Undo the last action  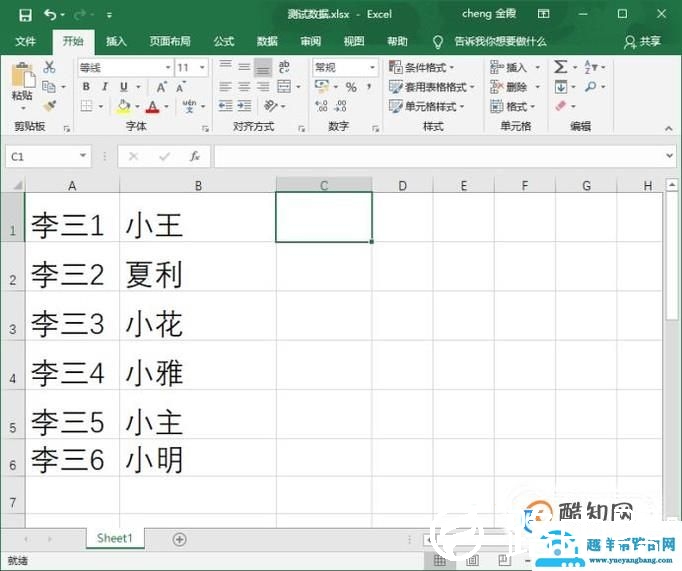click(50, 15)
